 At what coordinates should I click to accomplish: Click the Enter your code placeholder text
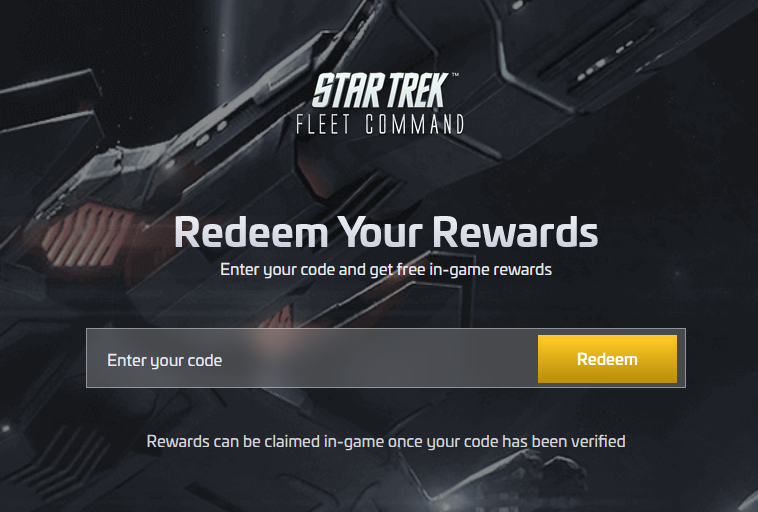164,361
